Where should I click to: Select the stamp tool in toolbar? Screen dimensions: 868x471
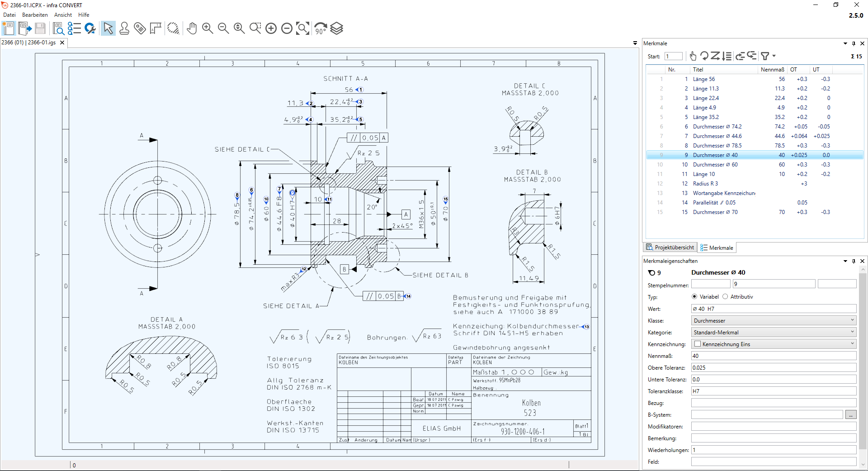click(x=124, y=29)
